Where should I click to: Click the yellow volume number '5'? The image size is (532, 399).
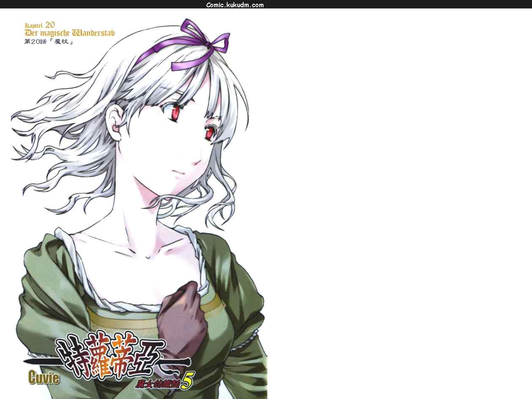187,381
